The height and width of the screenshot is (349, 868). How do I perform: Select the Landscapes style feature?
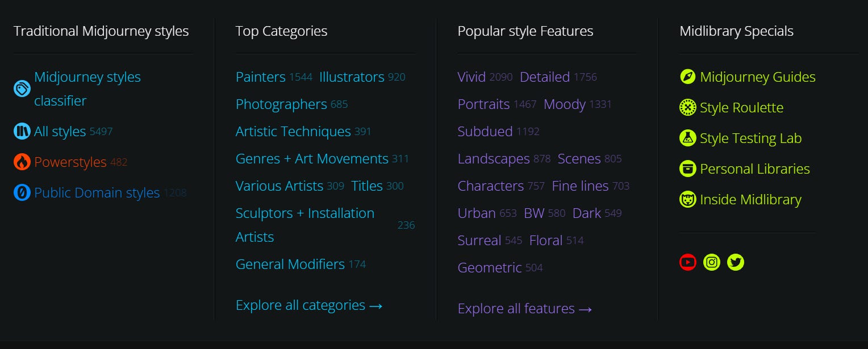coord(494,159)
